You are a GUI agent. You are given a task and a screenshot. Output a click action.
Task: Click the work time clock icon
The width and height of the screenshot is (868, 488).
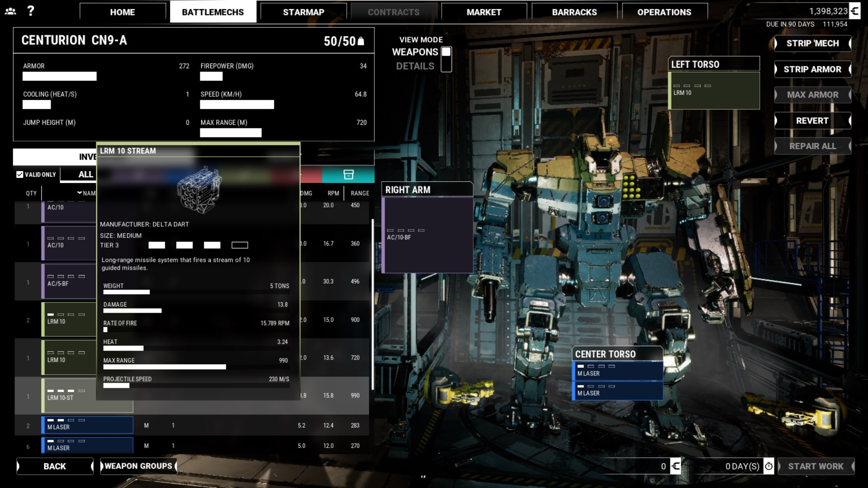pos(769,466)
